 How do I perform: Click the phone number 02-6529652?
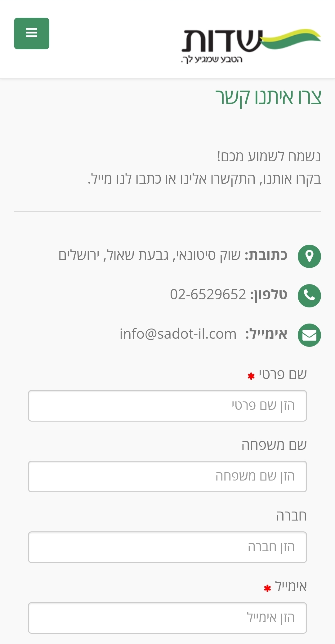pos(208,294)
